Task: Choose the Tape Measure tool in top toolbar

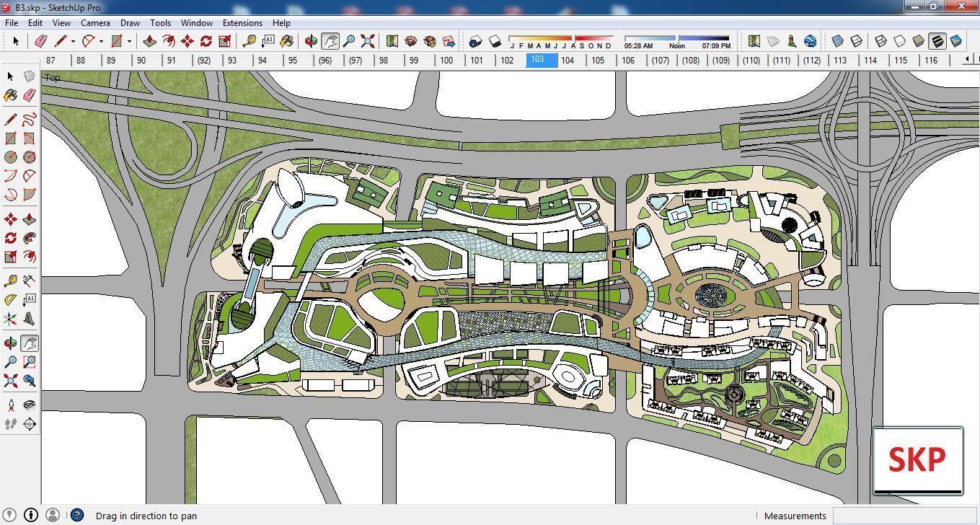Action: pyautogui.click(x=250, y=41)
